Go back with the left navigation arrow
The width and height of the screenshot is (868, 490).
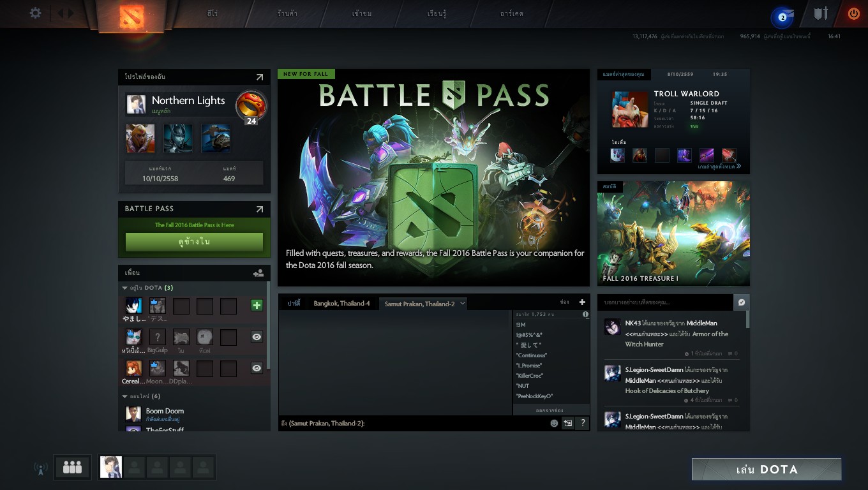pos(61,13)
